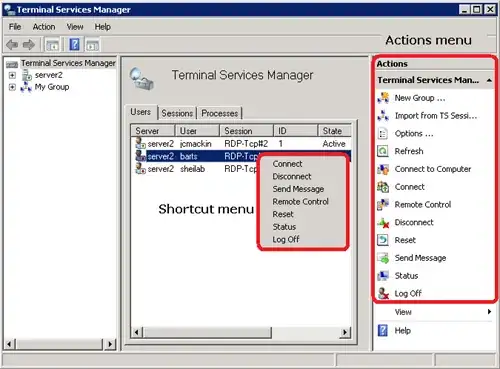Click the Remote Control icon in Actions pane
Viewport: 500px width, 369px height.
[x=383, y=204]
